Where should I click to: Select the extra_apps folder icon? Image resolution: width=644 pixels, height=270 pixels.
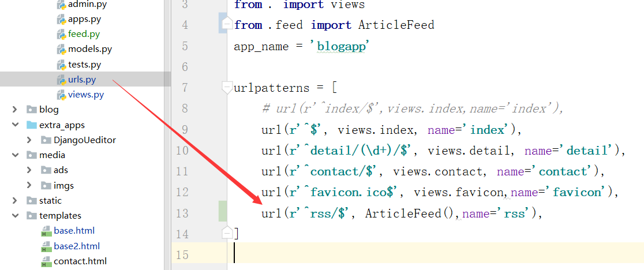tap(32, 125)
